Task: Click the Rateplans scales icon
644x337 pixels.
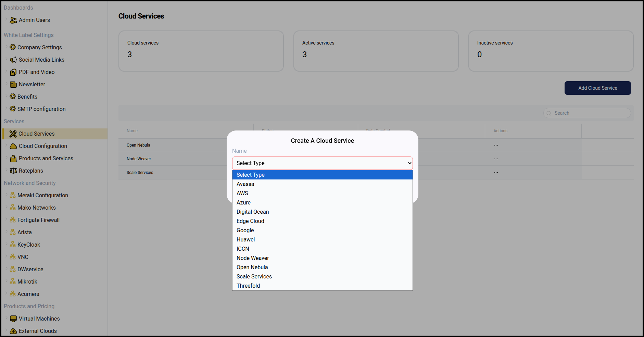Action: pos(13,171)
